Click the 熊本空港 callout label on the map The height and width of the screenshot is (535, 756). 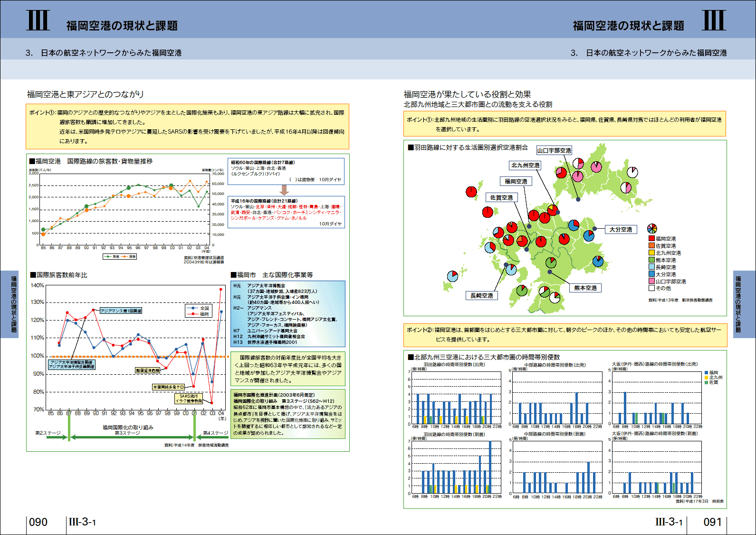click(585, 288)
